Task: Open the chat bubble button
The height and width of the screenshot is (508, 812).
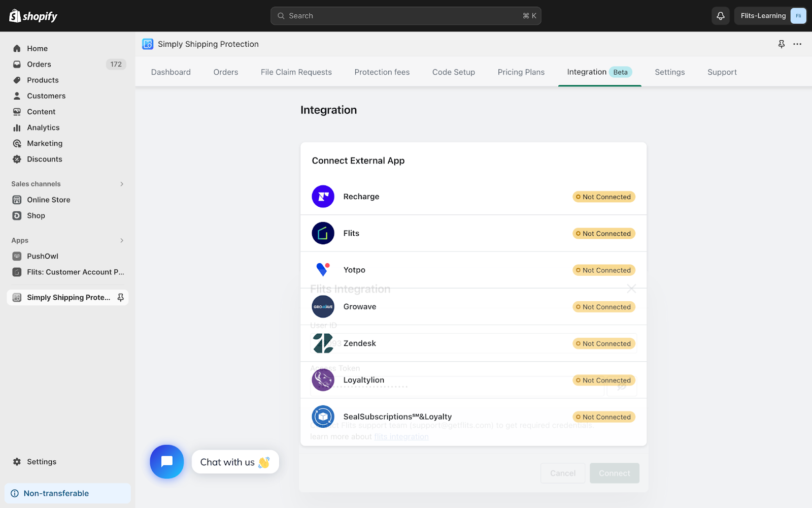Action: tap(166, 462)
